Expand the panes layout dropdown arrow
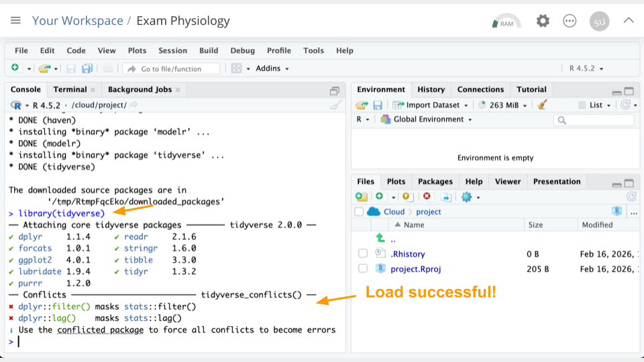 248,69
